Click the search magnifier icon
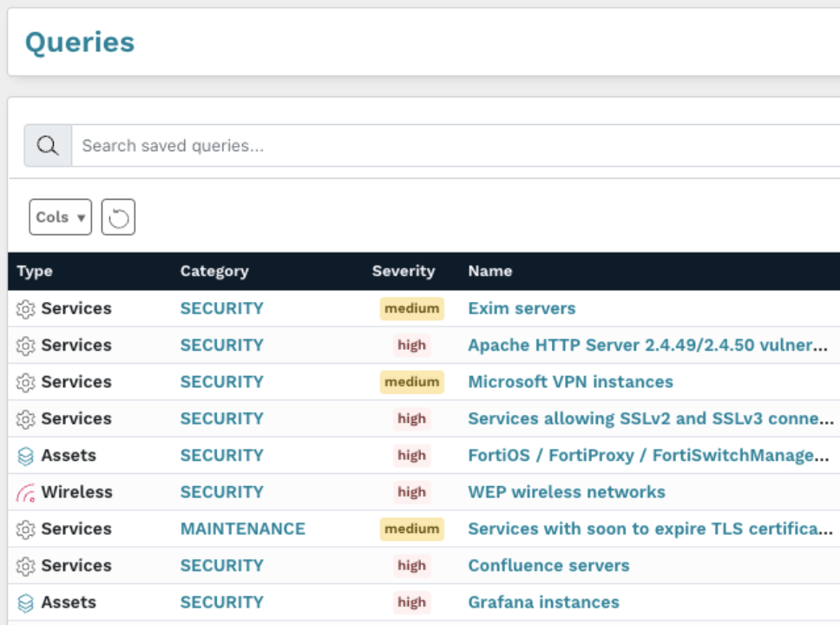 click(x=48, y=145)
